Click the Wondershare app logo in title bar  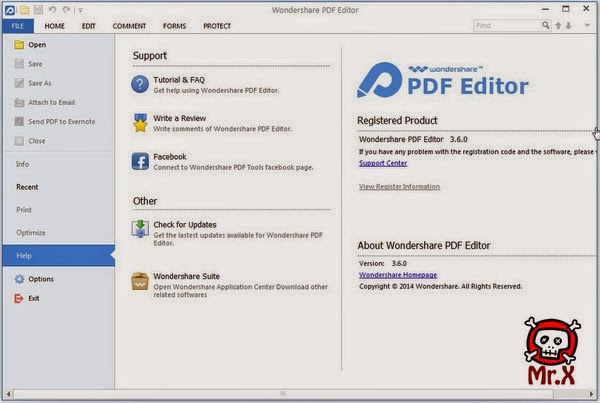pos(10,10)
